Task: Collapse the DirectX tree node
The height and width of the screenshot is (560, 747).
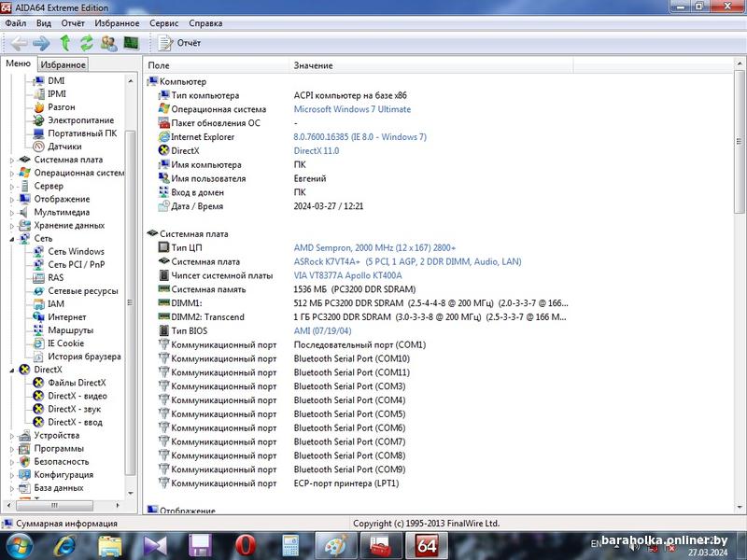Action: pyautogui.click(x=12, y=370)
